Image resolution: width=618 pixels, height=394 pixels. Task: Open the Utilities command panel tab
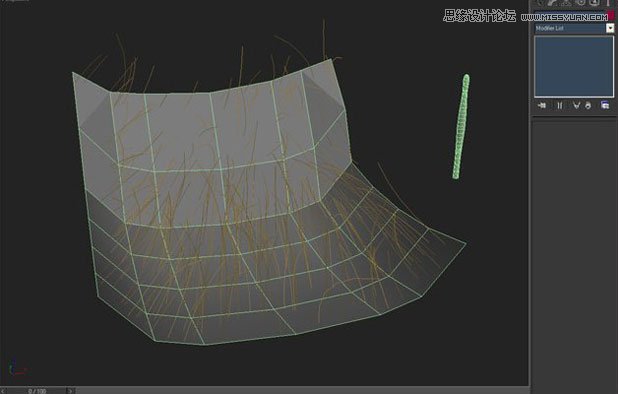607,2
